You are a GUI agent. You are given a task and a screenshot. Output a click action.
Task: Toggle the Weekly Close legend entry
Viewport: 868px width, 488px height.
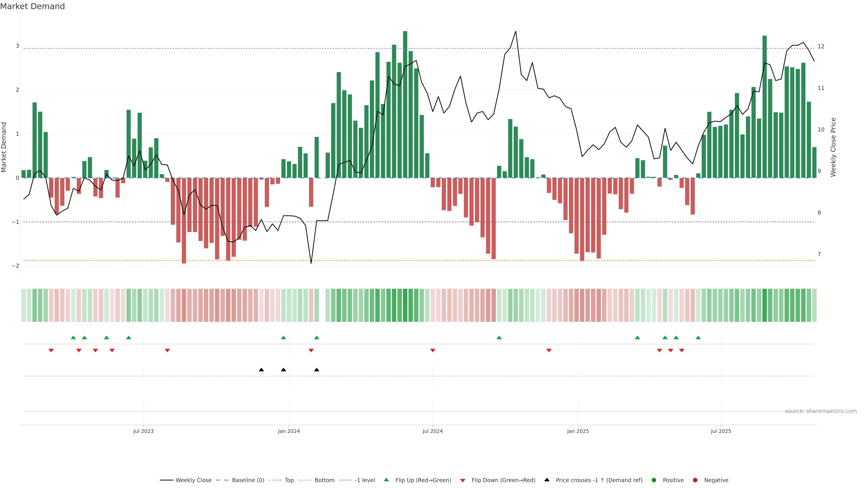click(193, 480)
